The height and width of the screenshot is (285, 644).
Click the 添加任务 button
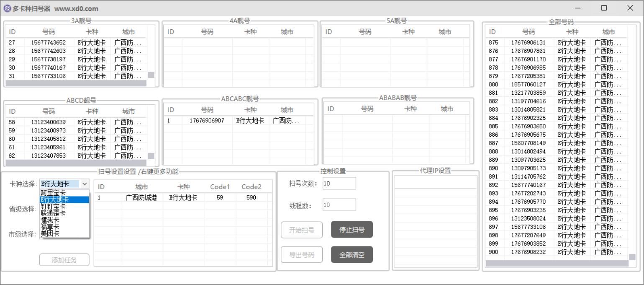[64, 260]
